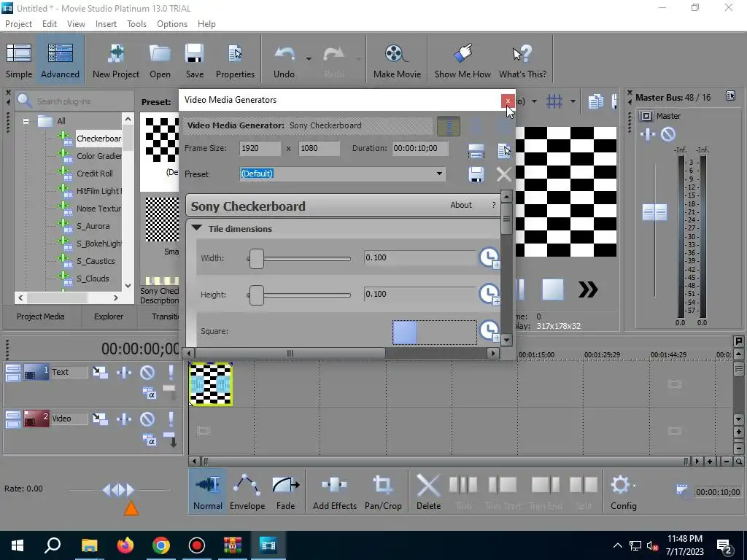Switch to Simple mode layout
The width and height of the screenshot is (747, 560).
(x=19, y=60)
